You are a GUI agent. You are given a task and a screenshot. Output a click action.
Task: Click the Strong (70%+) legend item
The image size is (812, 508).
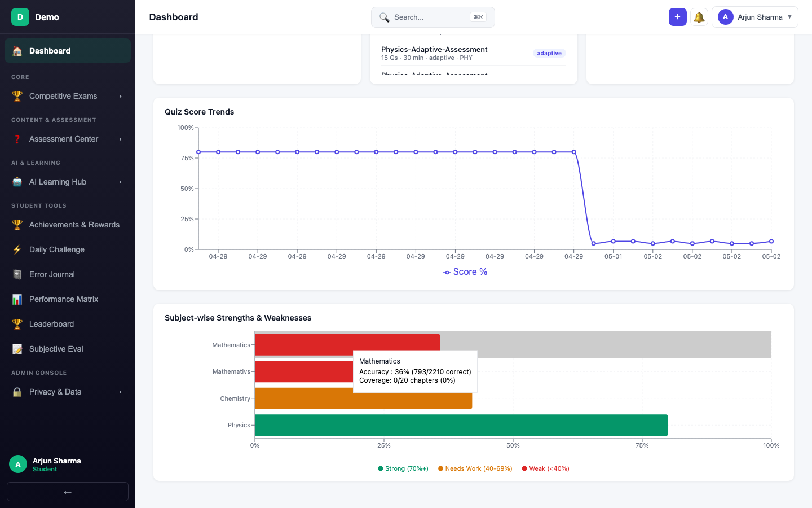403,468
